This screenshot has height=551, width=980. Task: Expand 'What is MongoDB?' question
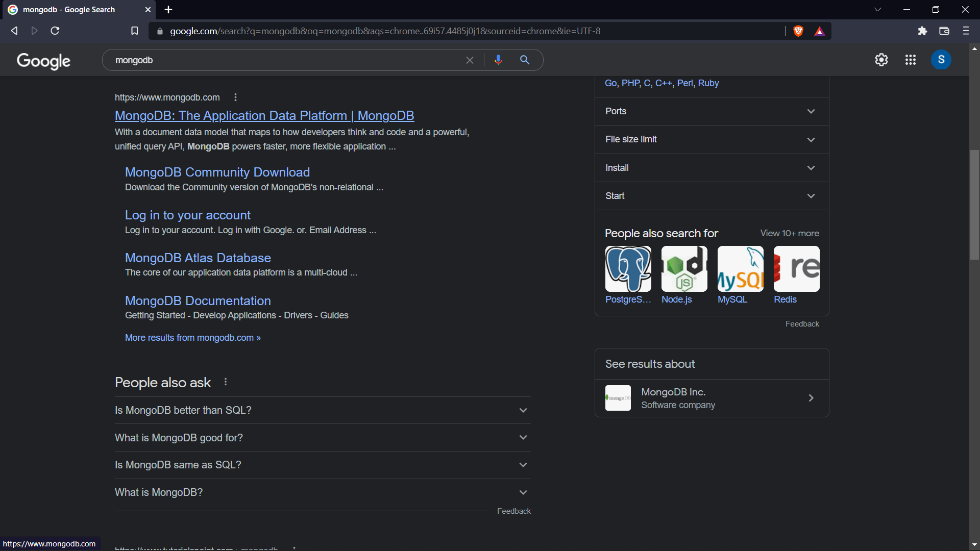point(323,492)
